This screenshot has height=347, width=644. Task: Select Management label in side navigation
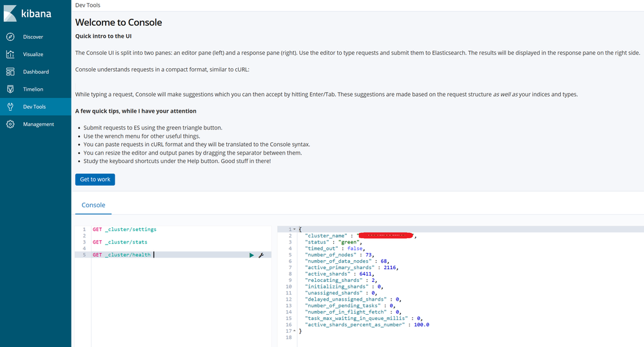point(39,124)
